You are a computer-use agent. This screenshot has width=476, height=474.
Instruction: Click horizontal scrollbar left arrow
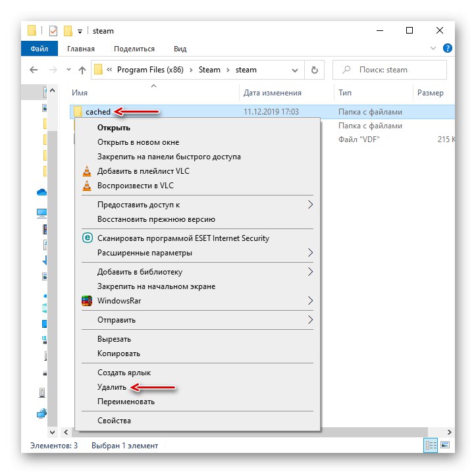click(66, 432)
